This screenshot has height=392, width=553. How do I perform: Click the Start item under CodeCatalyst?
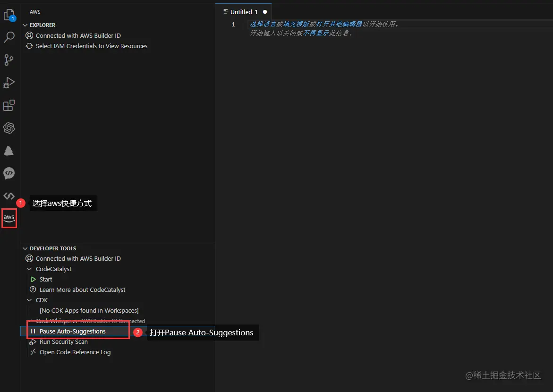pyautogui.click(x=46, y=280)
